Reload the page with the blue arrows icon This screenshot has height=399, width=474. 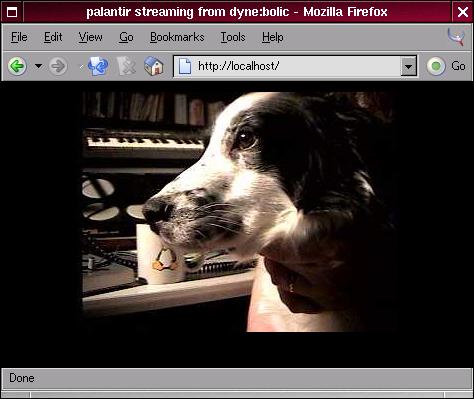coord(98,66)
